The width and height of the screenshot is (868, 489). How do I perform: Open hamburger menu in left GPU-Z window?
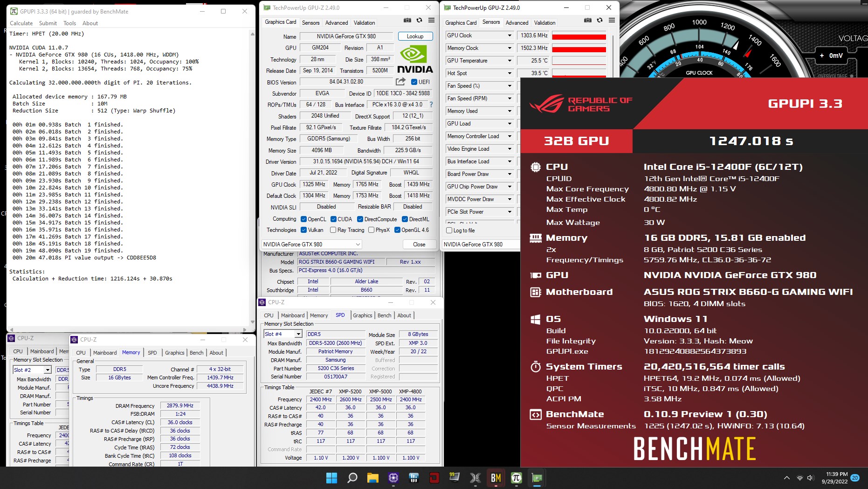point(432,21)
